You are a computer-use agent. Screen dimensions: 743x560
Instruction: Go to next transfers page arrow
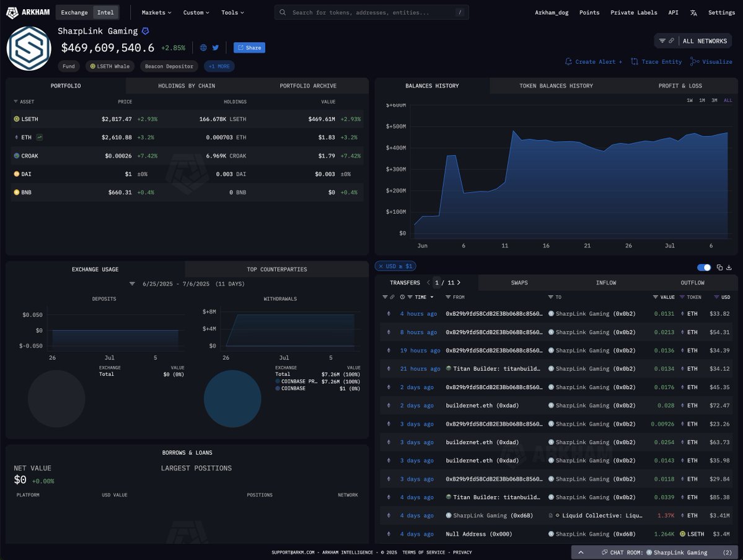tap(459, 282)
